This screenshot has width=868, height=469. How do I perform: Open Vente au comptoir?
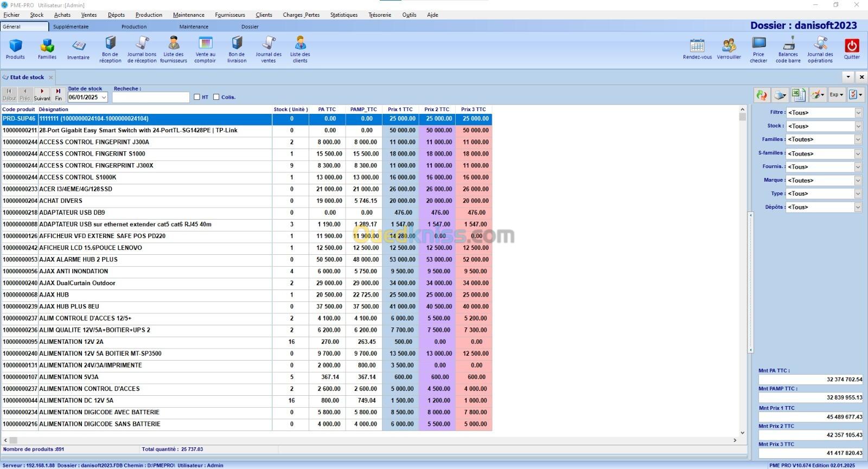(x=205, y=48)
